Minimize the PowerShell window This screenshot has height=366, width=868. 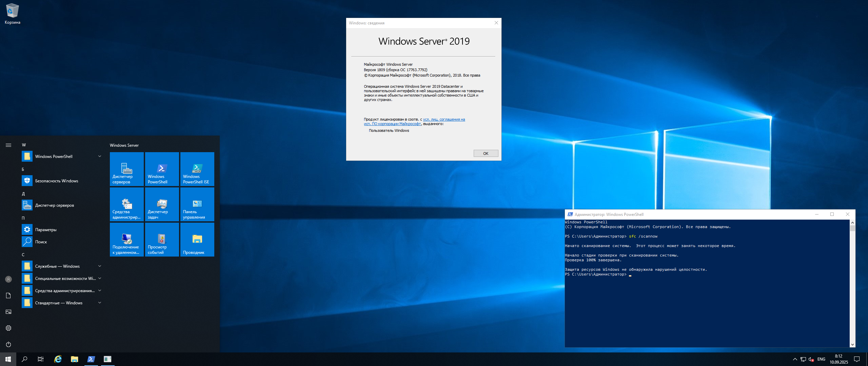click(x=817, y=214)
